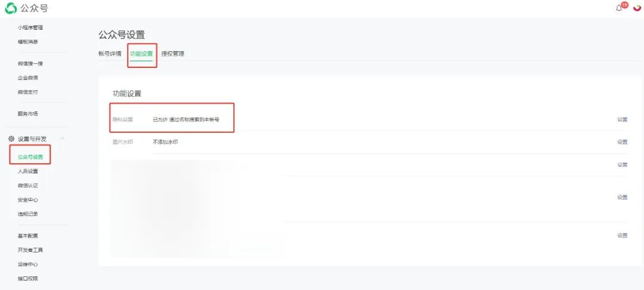
Task: Open 微信认证 in the sidebar
Action: click(x=28, y=186)
